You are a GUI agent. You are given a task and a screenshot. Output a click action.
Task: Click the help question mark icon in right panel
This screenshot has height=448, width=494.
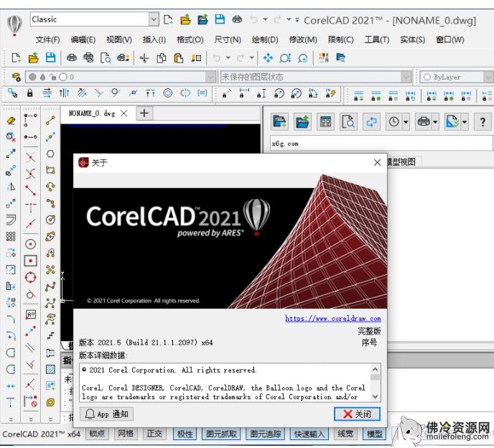click(x=483, y=122)
